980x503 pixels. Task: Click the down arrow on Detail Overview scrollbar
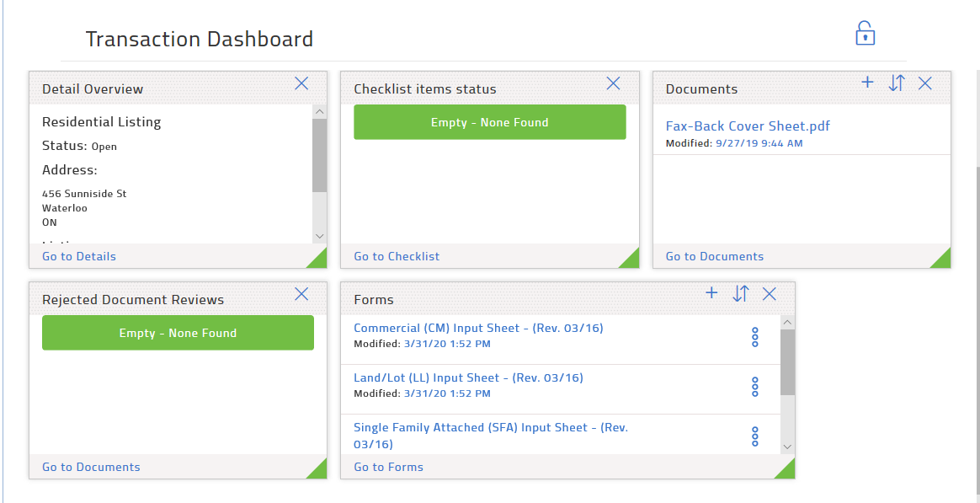(x=318, y=237)
